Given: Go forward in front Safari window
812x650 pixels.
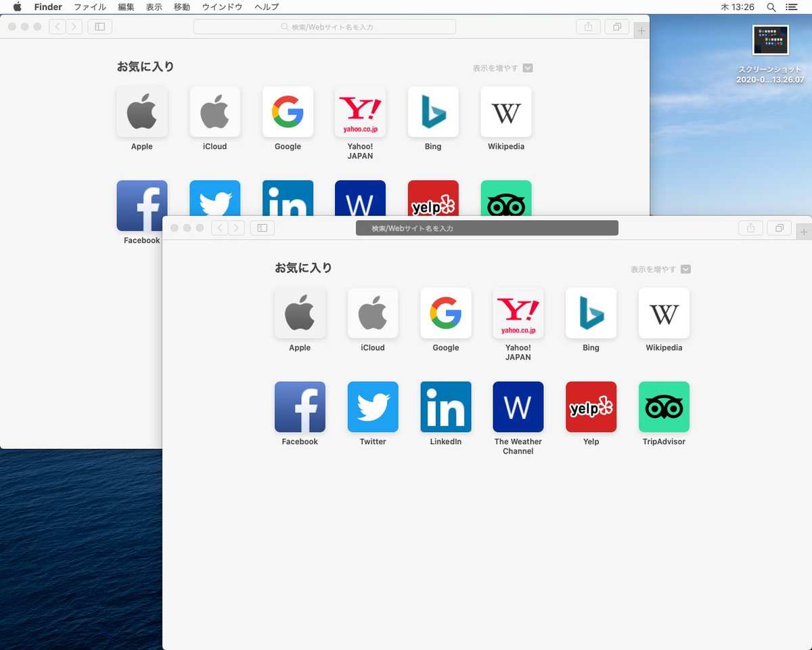Looking at the screenshot, I should click(236, 228).
